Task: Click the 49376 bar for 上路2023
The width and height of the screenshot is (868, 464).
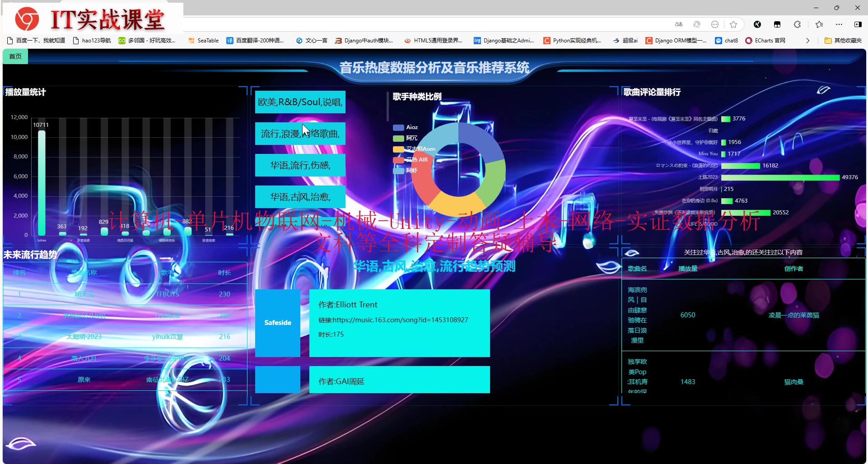Action: point(780,177)
